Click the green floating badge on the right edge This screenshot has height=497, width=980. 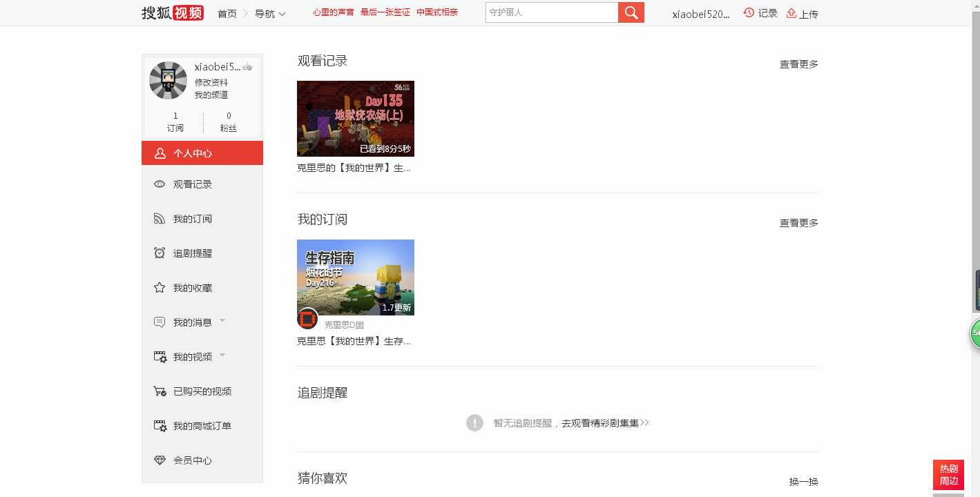(x=975, y=333)
